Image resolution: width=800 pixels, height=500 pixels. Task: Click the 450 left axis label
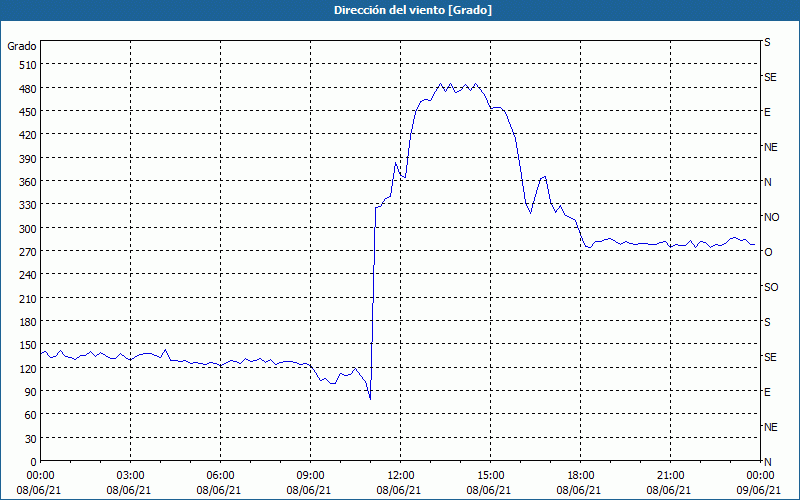[28, 112]
